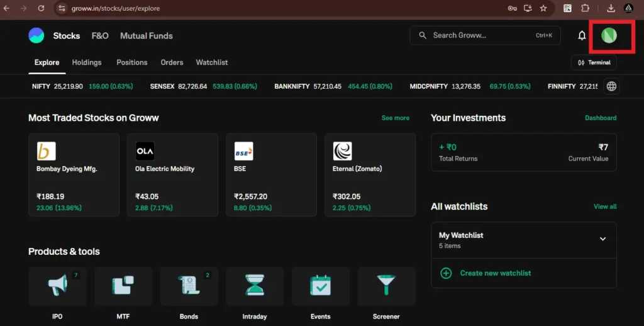Open the Stocks section
The height and width of the screenshot is (326, 644).
point(67,36)
